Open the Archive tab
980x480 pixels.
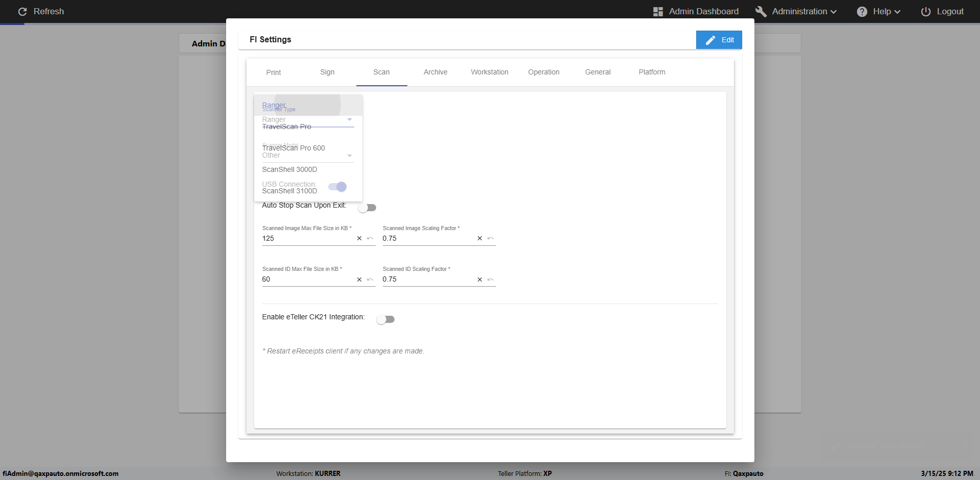[435, 72]
